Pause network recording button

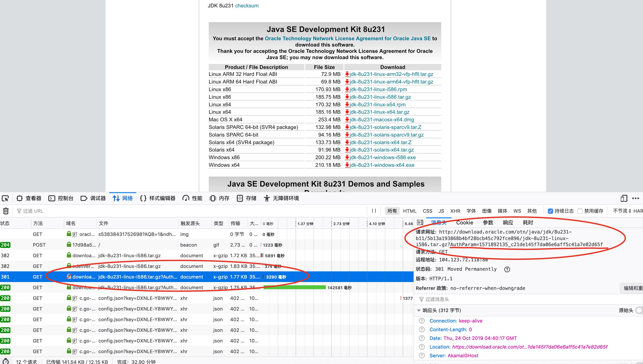374,211
